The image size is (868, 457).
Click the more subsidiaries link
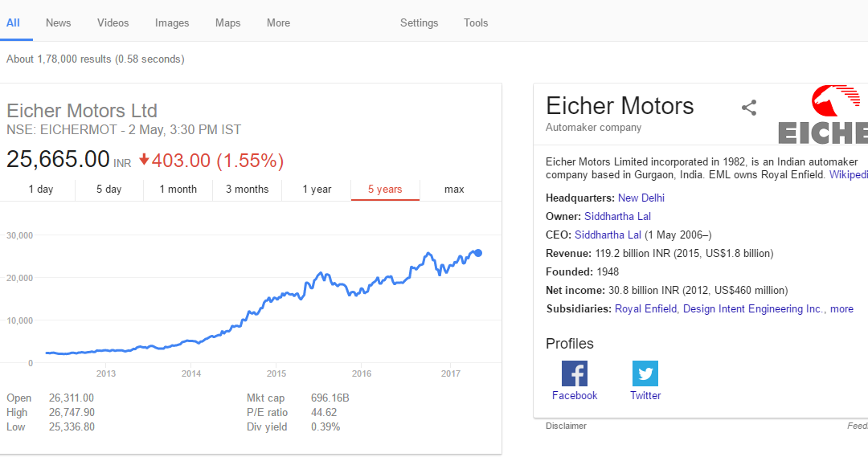click(841, 308)
